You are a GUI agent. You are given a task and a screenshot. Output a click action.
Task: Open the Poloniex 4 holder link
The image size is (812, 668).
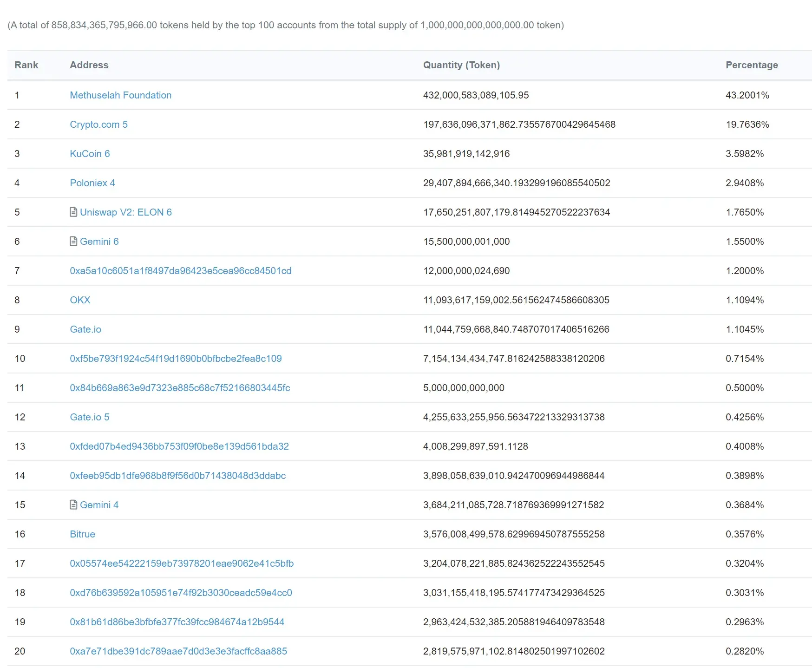[92, 183]
